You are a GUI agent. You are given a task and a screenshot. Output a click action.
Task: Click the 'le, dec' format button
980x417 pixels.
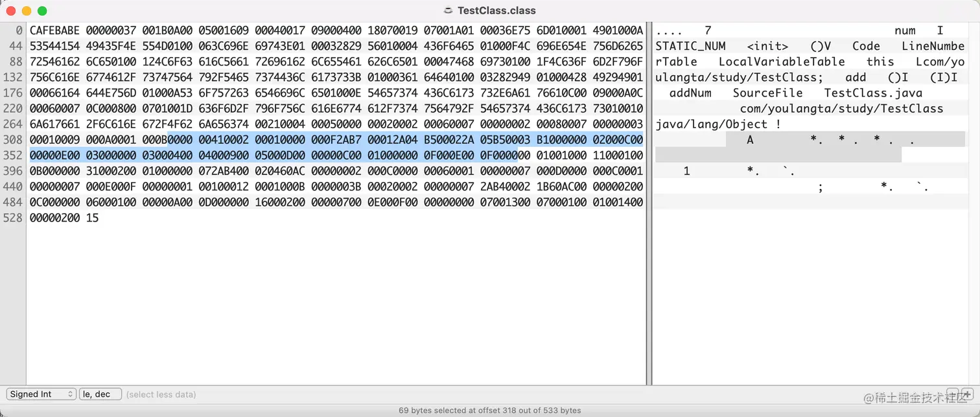(100, 394)
